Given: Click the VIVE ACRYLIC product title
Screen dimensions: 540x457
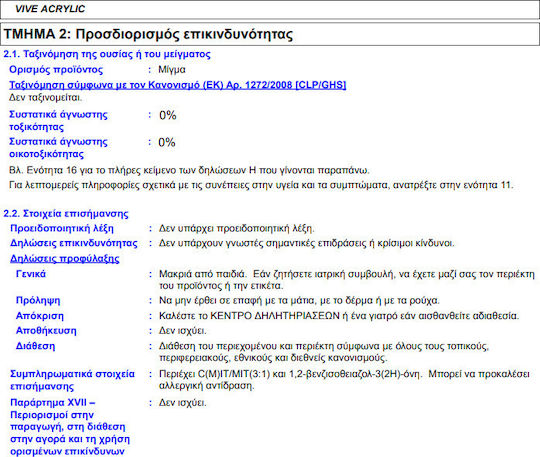Looking at the screenshot, I should point(50,9).
